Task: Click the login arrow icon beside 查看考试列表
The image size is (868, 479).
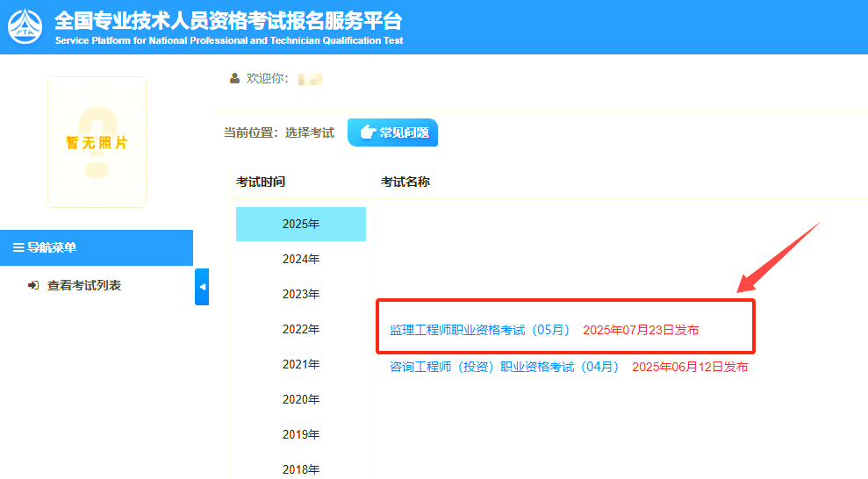Action: tap(33, 286)
